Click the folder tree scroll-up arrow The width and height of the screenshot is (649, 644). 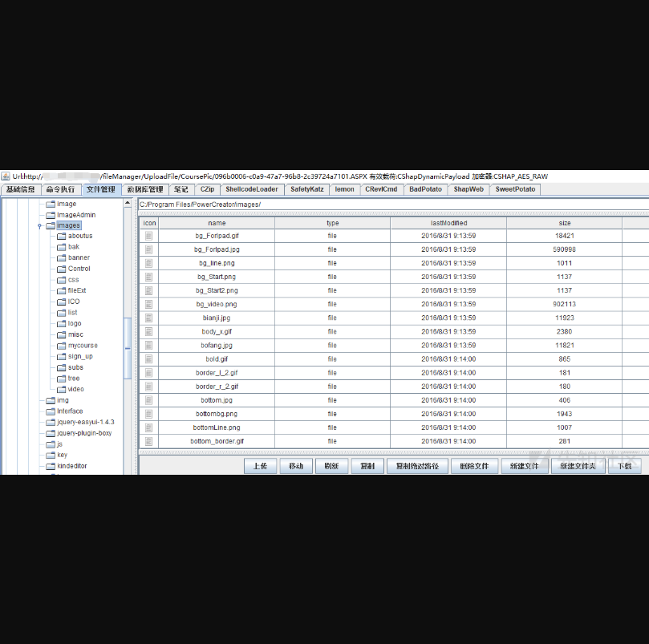(x=128, y=204)
